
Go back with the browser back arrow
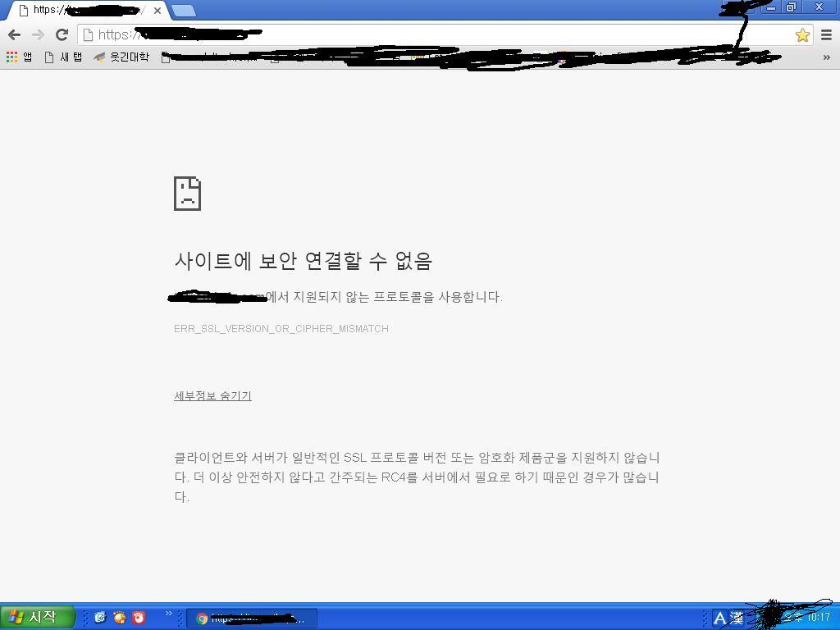tap(15, 35)
